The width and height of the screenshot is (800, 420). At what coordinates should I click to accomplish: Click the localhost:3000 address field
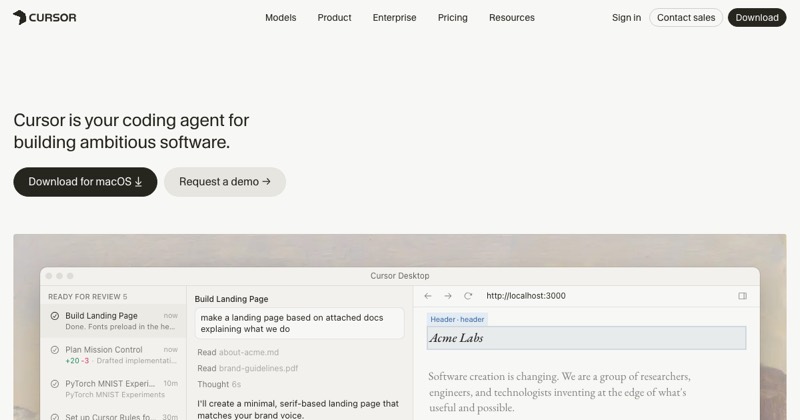[x=526, y=296]
